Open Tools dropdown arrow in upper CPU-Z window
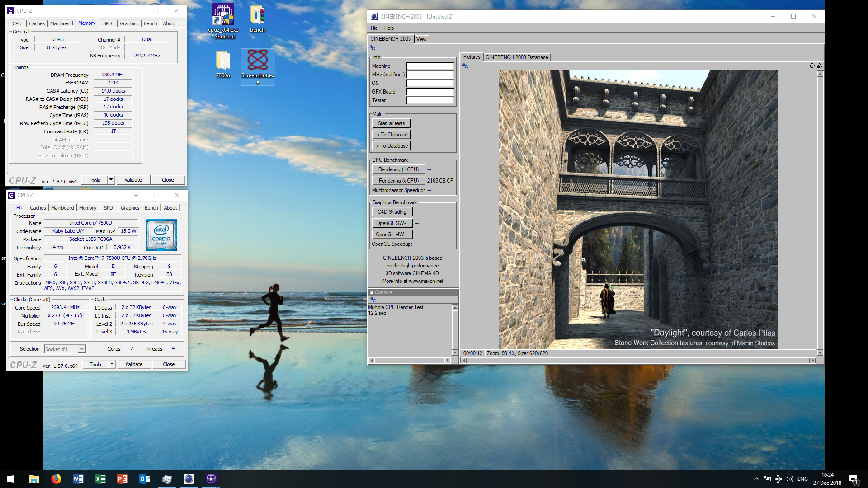 click(111, 180)
